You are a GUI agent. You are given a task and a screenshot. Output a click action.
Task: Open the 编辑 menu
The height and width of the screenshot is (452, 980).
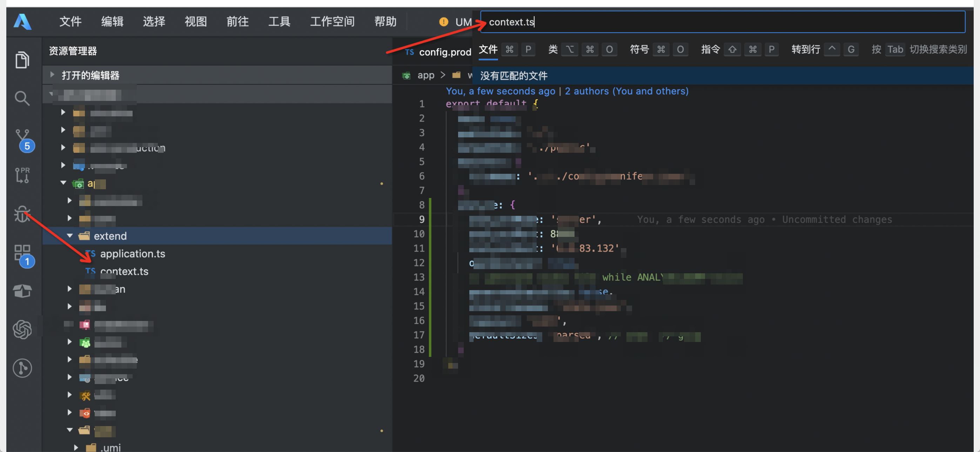point(112,22)
